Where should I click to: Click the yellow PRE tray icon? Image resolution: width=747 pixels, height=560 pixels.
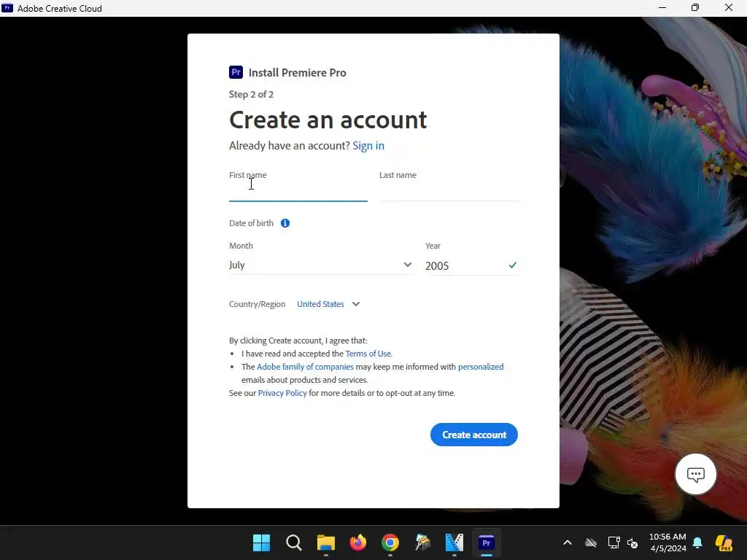click(x=724, y=542)
